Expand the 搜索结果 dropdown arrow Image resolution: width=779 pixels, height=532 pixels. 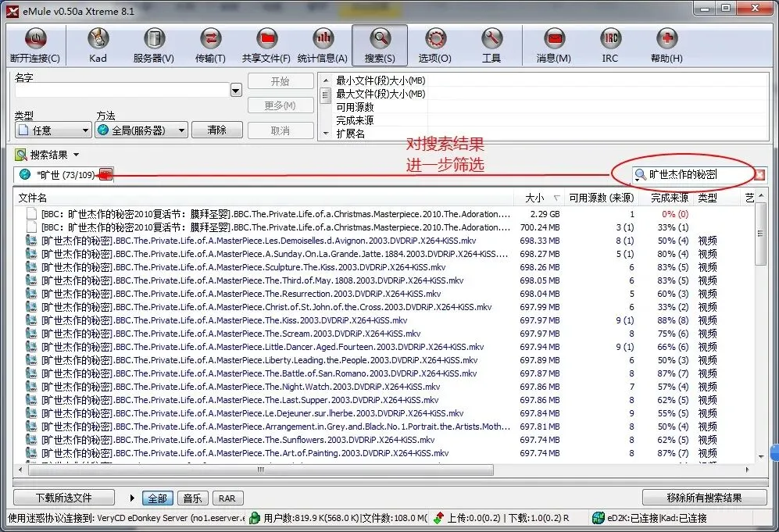(x=76, y=155)
